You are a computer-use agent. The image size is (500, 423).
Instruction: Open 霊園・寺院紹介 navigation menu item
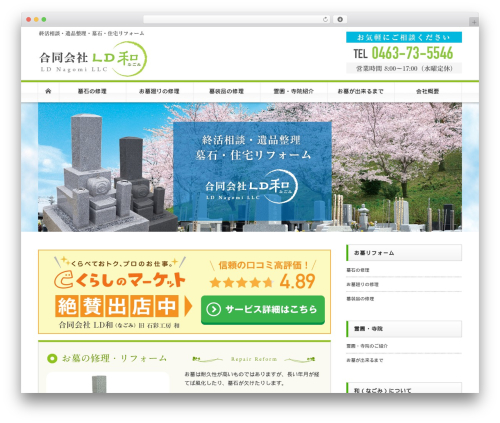294,91
